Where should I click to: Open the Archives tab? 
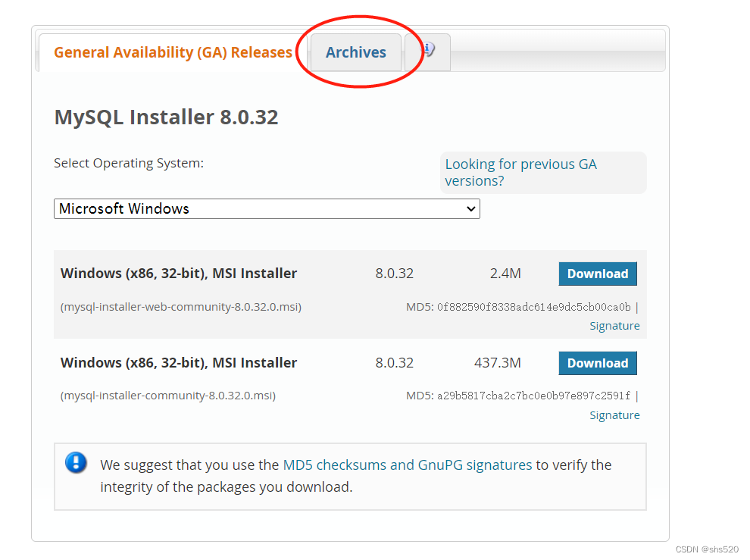pos(356,52)
